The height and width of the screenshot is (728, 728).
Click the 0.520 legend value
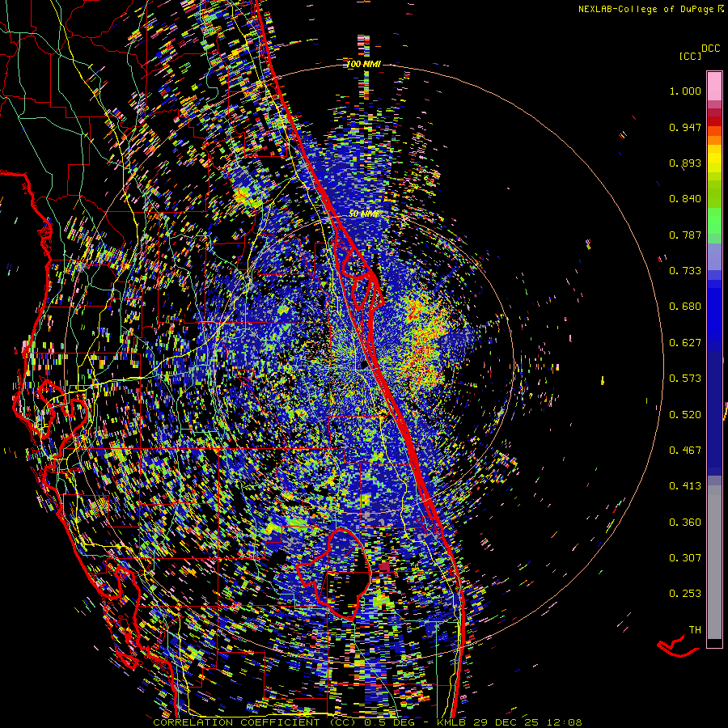[685, 415]
